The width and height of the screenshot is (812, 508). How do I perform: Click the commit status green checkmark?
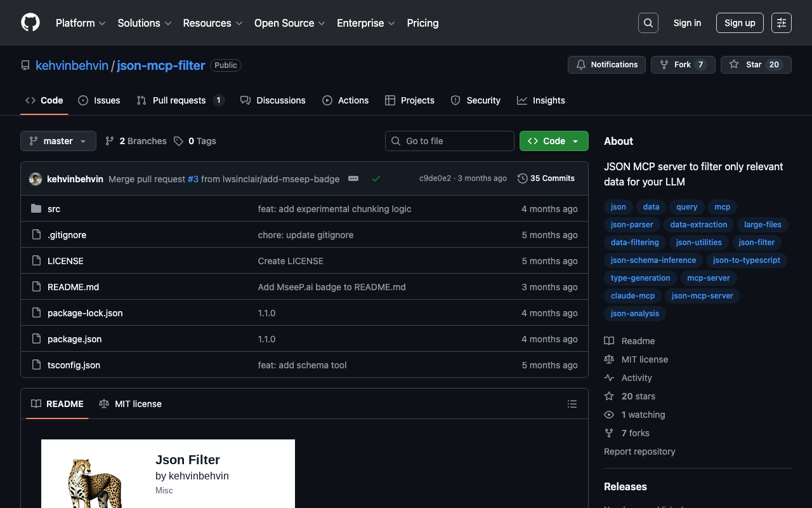[376, 179]
